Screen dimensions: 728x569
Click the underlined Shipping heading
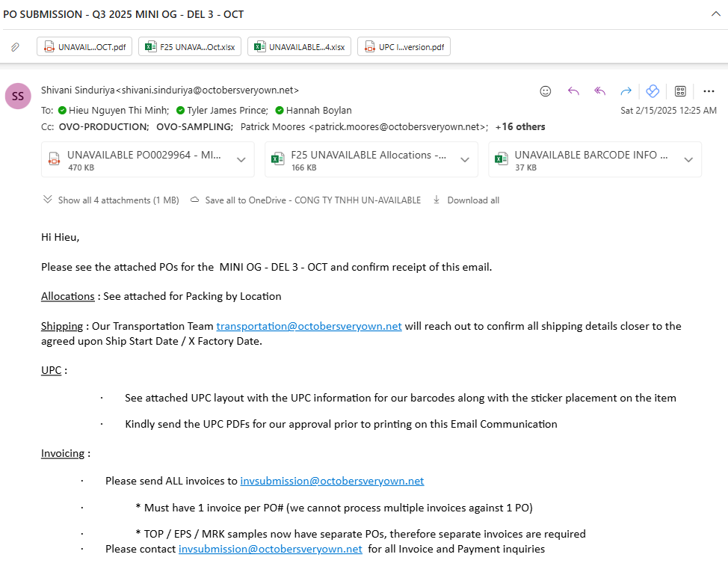click(x=62, y=326)
